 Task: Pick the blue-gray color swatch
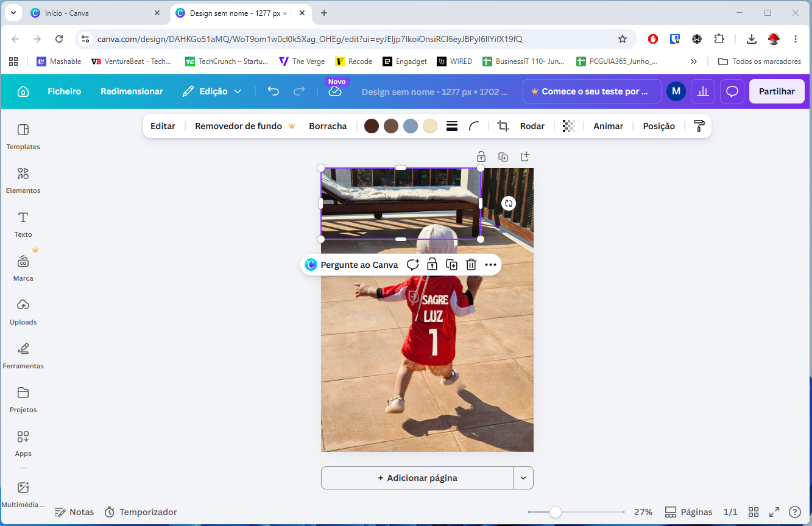(411, 126)
